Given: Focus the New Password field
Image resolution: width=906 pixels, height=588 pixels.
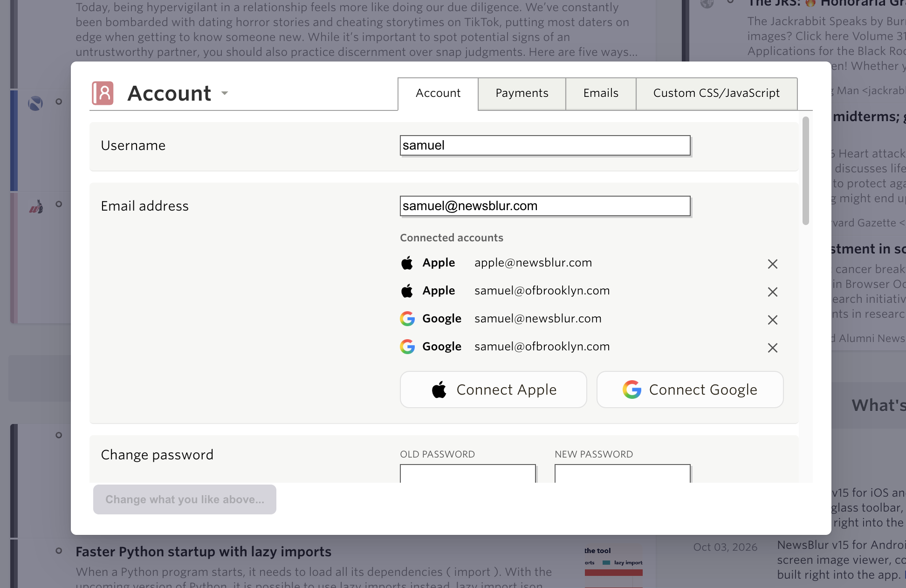Looking at the screenshot, I should point(623,473).
